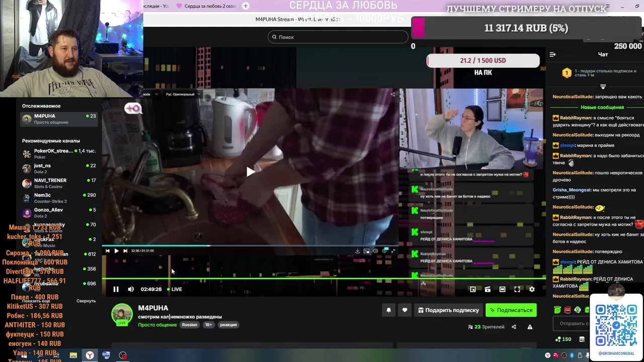Share the inner video using top-right icon
The image size is (644, 362).
point(393,94)
